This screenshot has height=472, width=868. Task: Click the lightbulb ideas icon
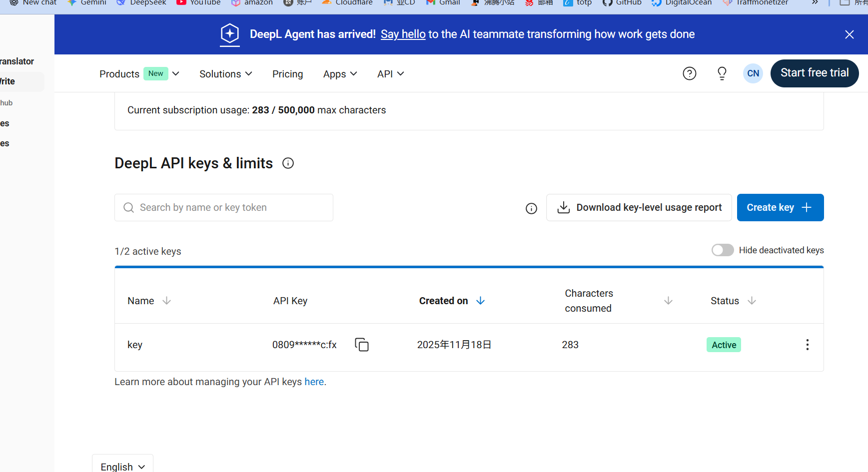tap(722, 74)
